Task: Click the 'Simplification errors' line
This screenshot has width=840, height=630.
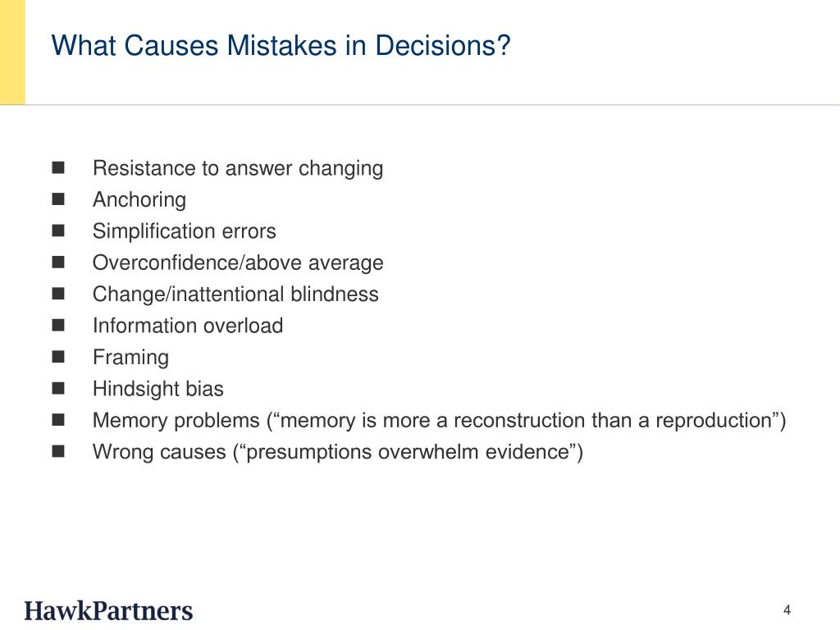Action: click(185, 231)
